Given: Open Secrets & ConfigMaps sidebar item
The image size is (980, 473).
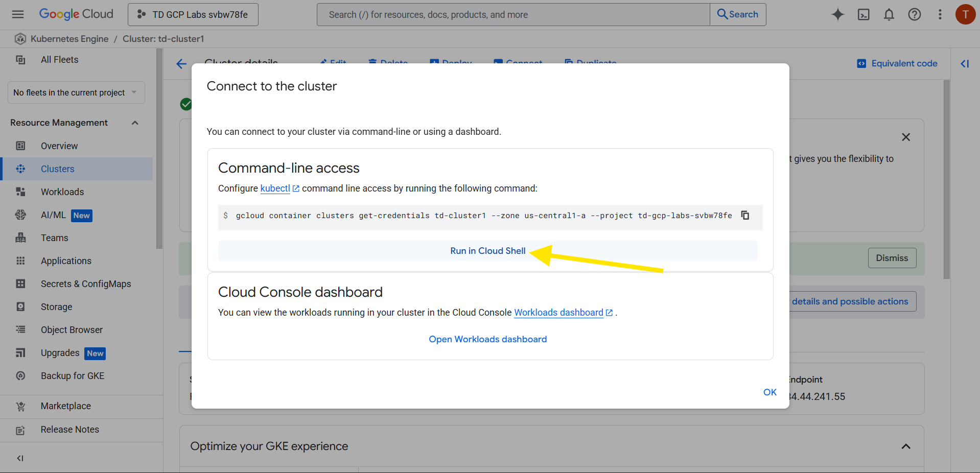Looking at the screenshot, I should 86,284.
